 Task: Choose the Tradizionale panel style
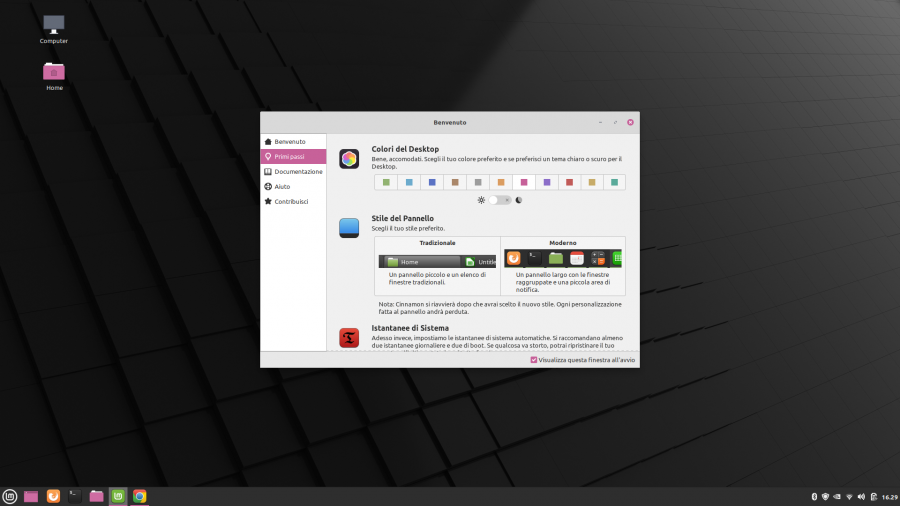(437, 266)
